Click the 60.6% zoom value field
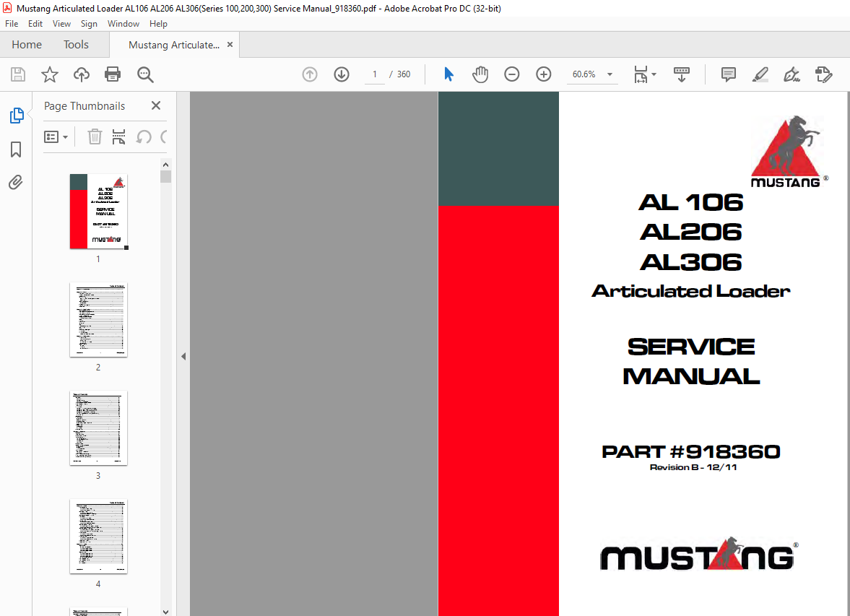The width and height of the screenshot is (850, 616). [584, 74]
